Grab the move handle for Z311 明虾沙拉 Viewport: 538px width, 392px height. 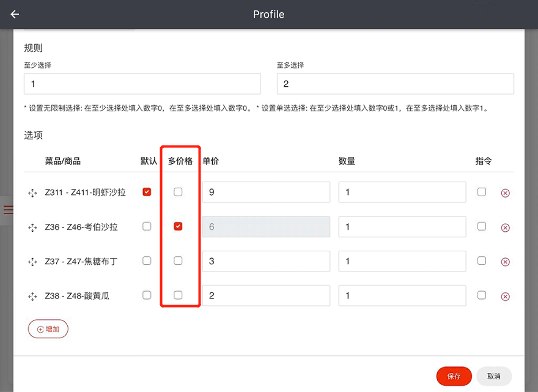tap(32, 193)
